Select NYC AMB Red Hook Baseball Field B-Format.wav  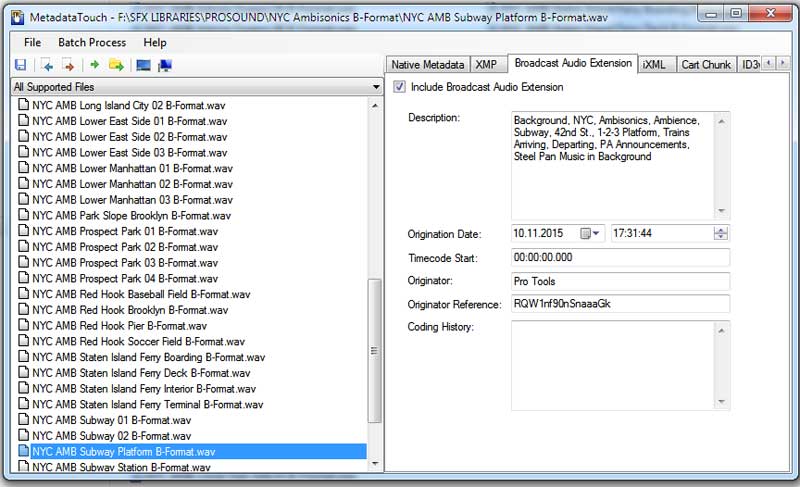point(141,294)
